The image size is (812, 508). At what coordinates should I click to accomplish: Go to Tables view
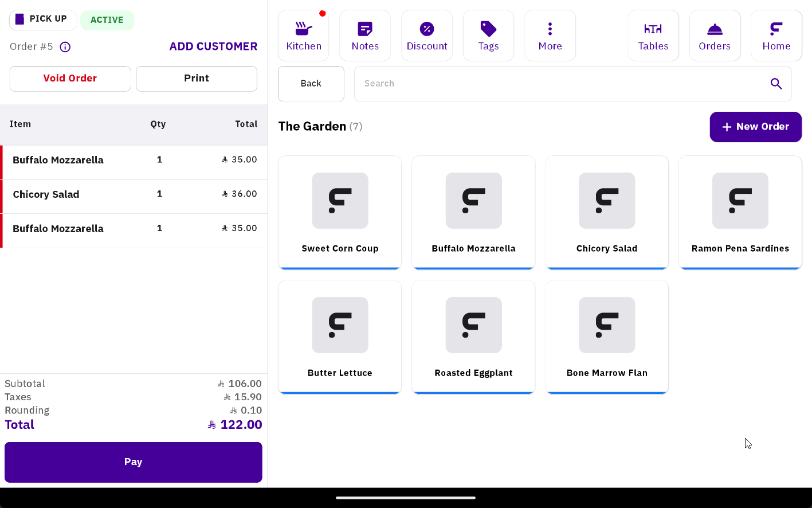[653, 36]
